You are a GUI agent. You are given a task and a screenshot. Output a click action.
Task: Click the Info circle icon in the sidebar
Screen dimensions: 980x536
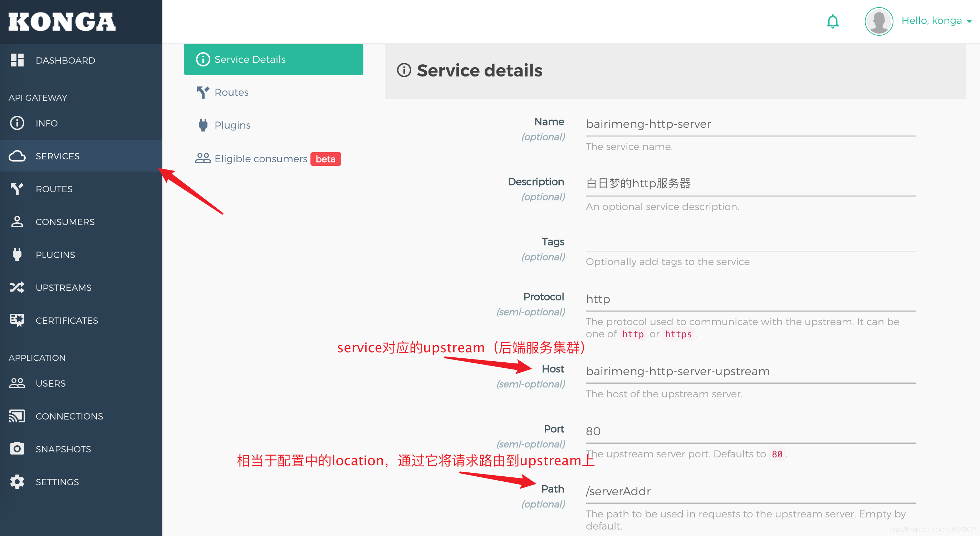click(17, 123)
